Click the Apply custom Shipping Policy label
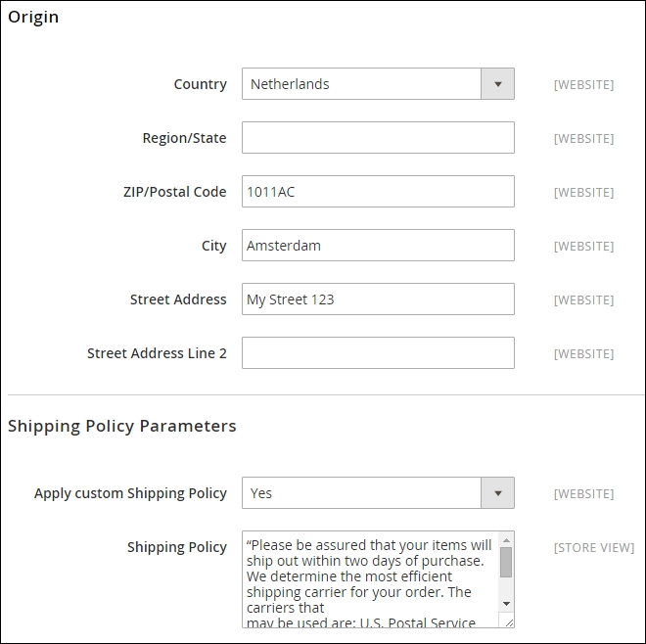This screenshot has width=646, height=644. tap(130, 493)
